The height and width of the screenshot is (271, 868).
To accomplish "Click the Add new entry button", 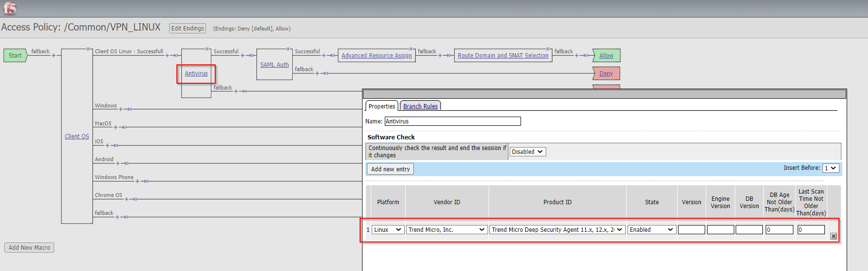I will tap(391, 169).
